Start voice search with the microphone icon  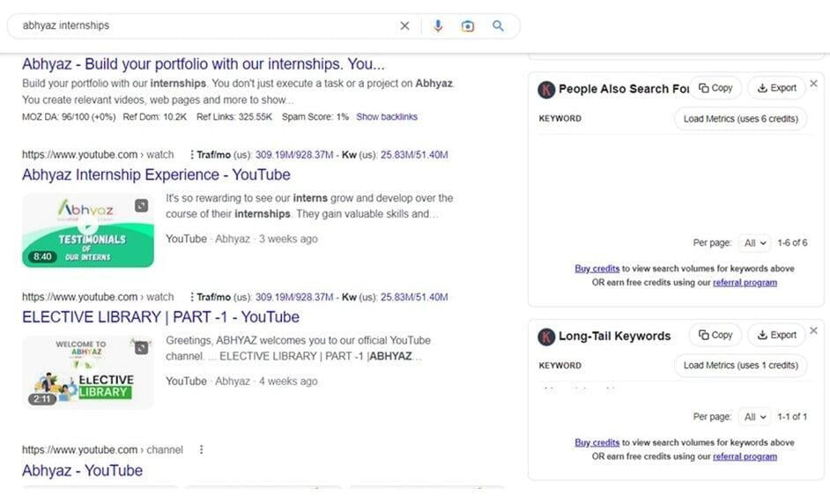click(438, 26)
